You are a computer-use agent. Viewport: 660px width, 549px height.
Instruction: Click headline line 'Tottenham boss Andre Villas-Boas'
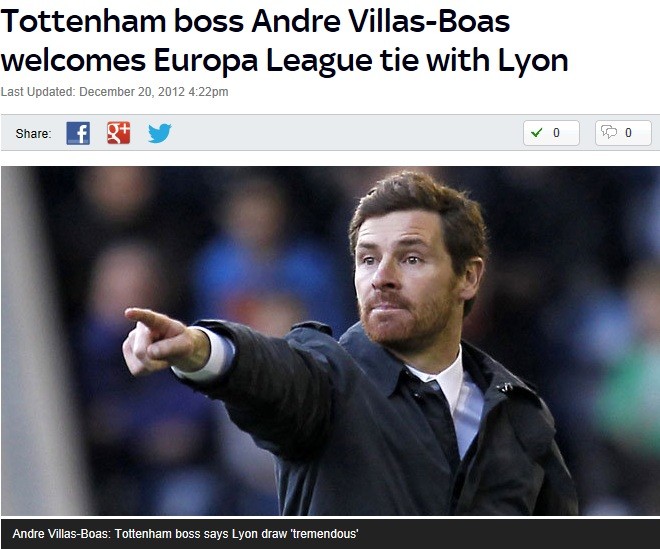(x=255, y=21)
